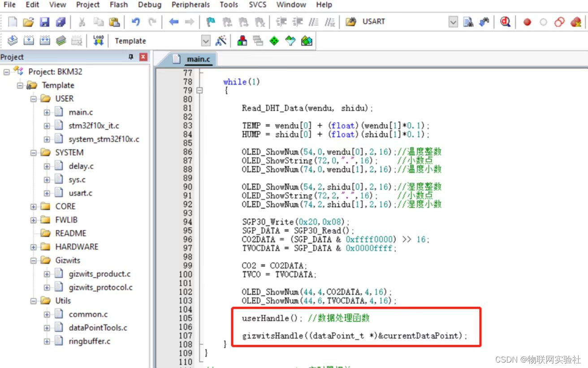Start the debug session with magnifier icon
This screenshot has height=368, width=588.
coord(505,22)
